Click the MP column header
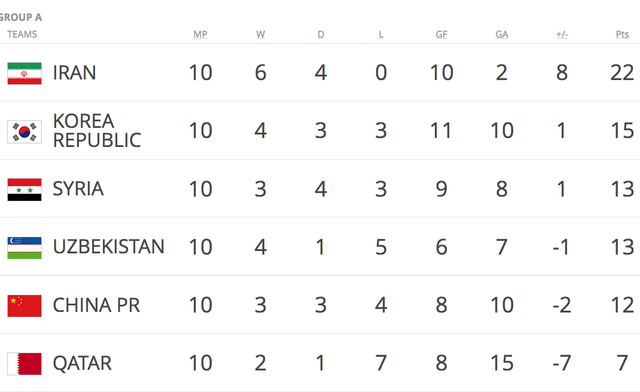This screenshot has width=640, height=392. click(200, 34)
